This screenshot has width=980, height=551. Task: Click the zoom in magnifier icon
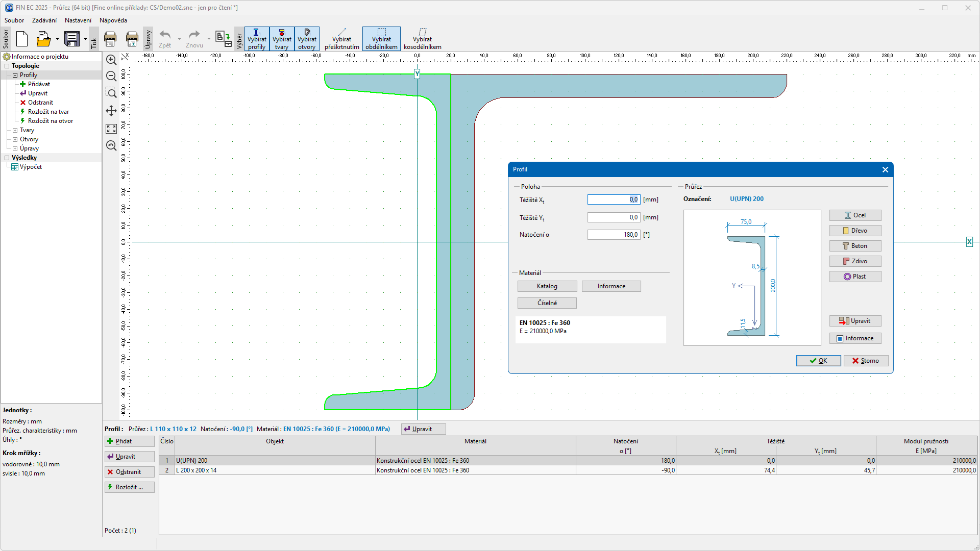point(111,60)
